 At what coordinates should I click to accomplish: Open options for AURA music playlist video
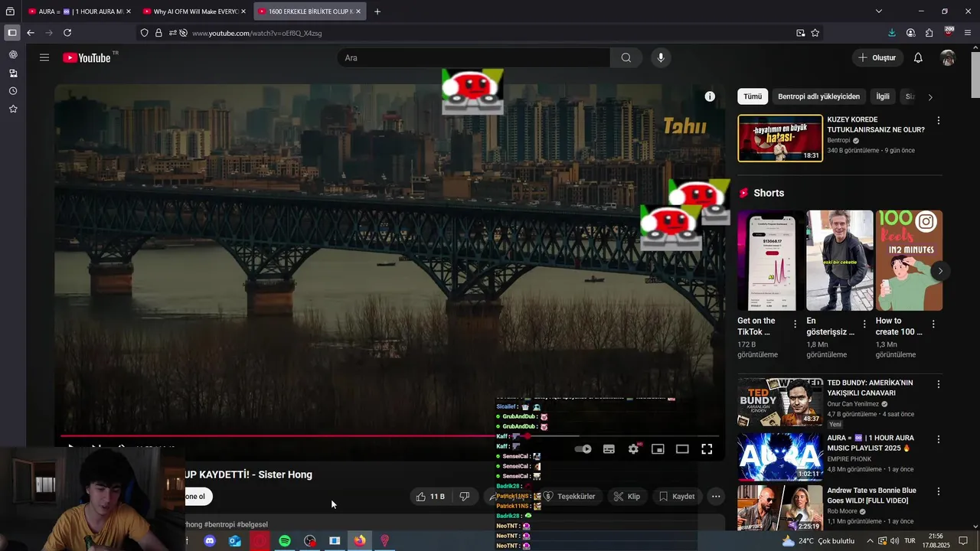939,440
